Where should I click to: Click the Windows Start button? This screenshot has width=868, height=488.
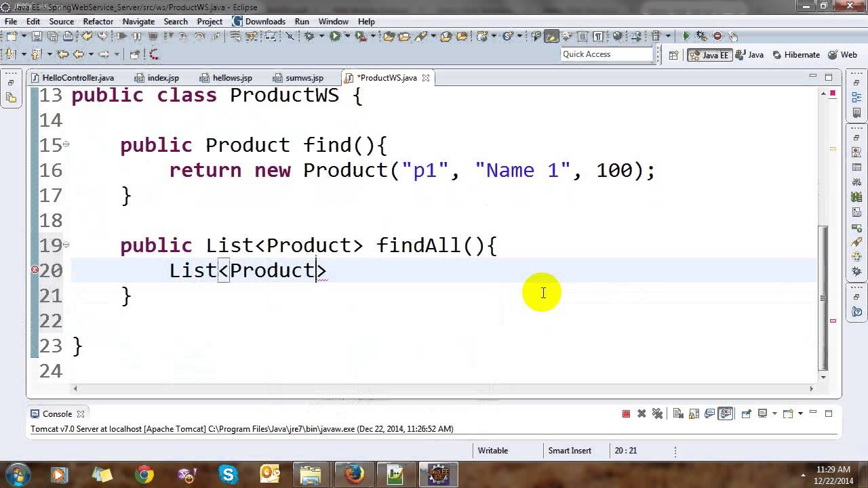[x=17, y=474]
